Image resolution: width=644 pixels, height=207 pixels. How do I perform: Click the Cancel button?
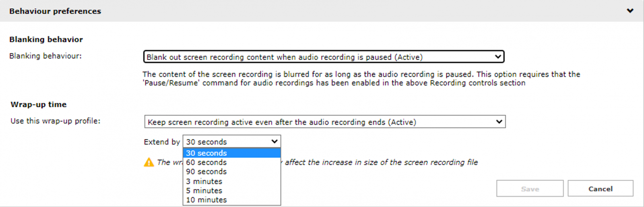(600, 188)
